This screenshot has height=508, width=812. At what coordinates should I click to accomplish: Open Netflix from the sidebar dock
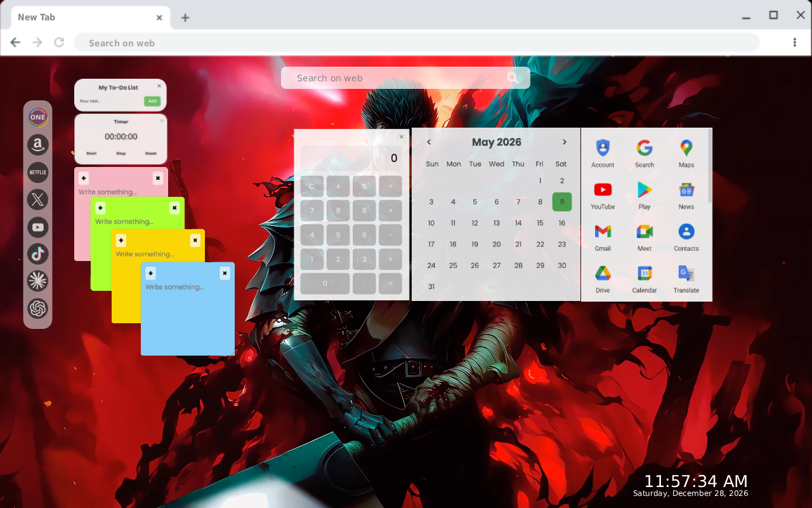[x=38, y=172]
